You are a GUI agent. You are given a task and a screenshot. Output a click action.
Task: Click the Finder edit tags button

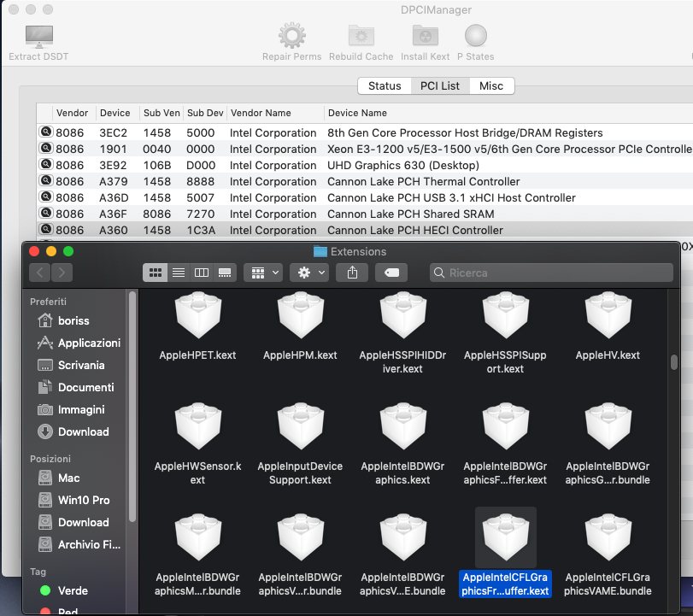391,273
